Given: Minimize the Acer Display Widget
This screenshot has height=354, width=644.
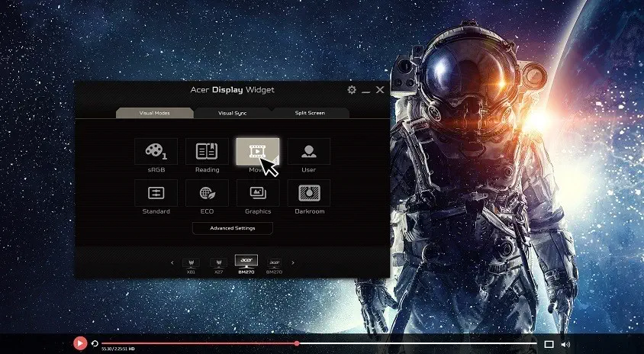Looking at the screenshot, I should pos(366,91).
